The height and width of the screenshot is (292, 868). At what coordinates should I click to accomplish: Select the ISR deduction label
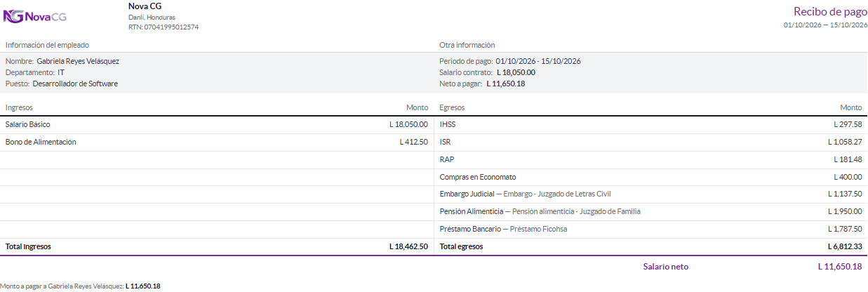tap(445, 142)
